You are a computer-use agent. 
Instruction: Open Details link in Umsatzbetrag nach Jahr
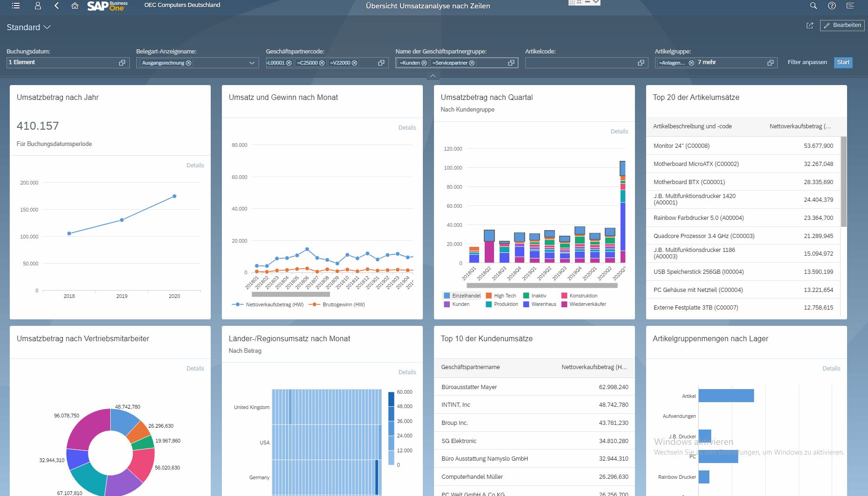click(x=195, y=165)
